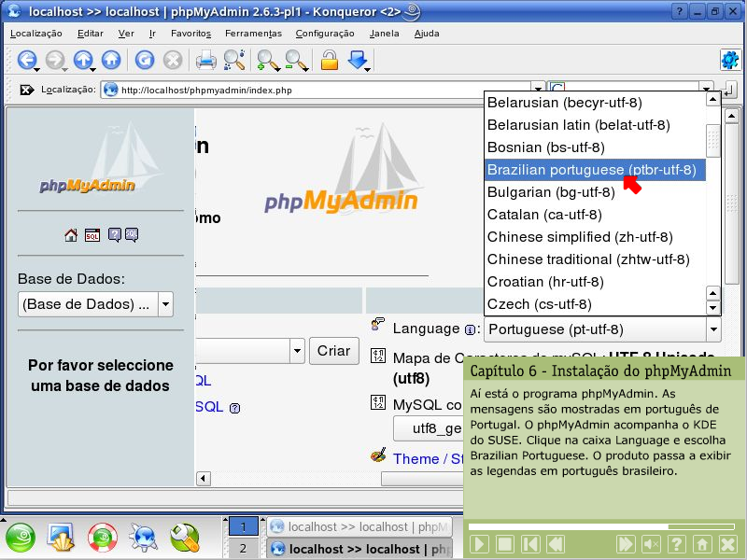This screenshot has width=747, height=560.
Task: Open the Favoritos menu
Action: tap(190, 33)
